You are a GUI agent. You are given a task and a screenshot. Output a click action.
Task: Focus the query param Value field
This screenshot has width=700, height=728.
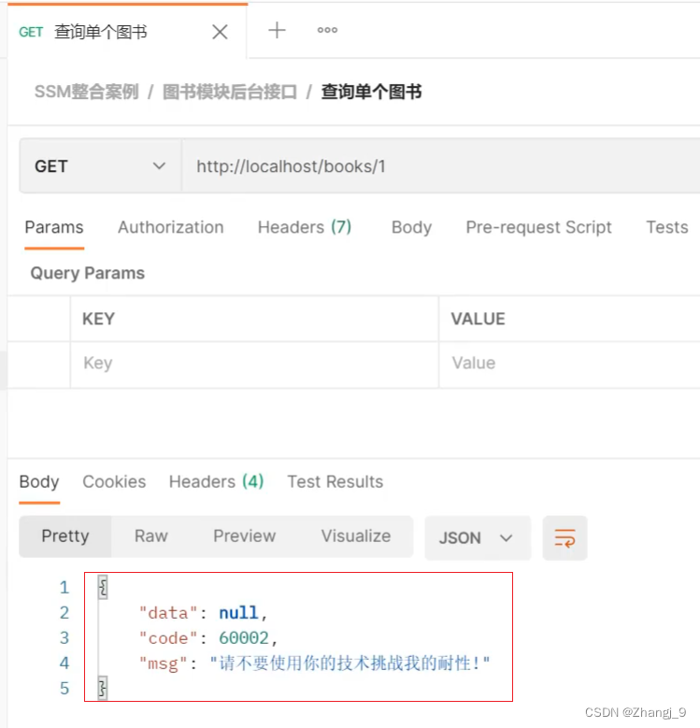pos(569,364)
